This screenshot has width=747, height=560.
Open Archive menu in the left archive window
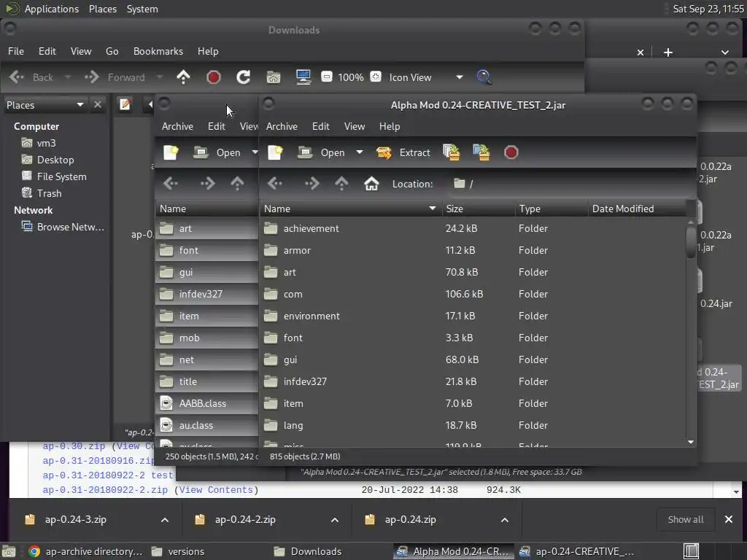(x=177, y=126)
